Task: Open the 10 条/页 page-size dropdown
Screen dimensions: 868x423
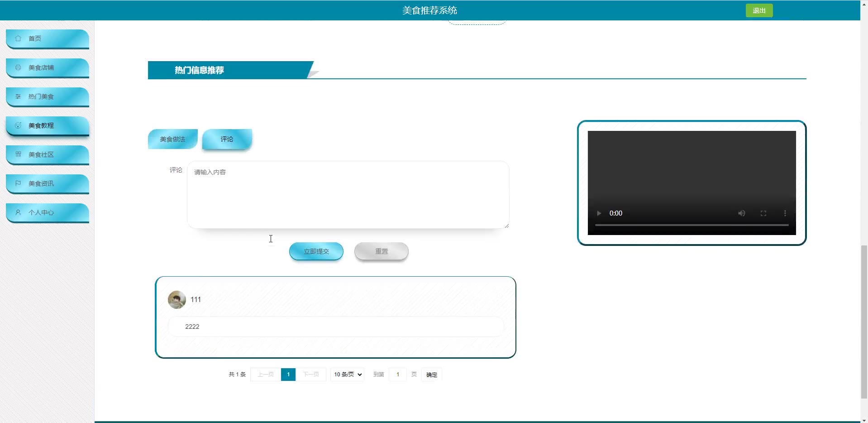Action: (348, 375)
